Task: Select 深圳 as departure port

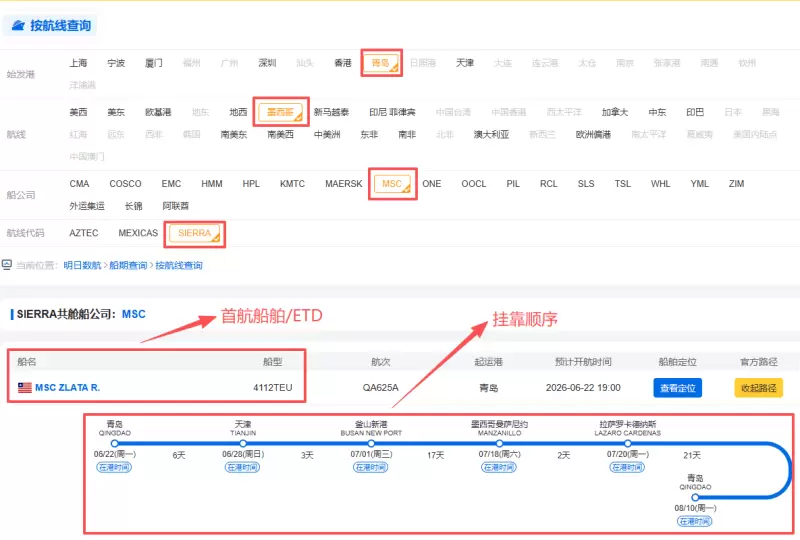Action: pyautogui.click(x=267, y=63)
